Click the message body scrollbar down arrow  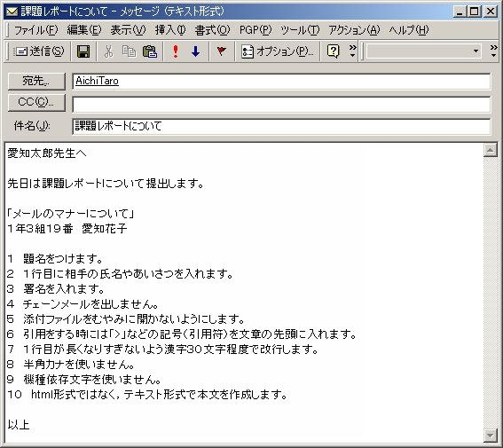(491, 436)
